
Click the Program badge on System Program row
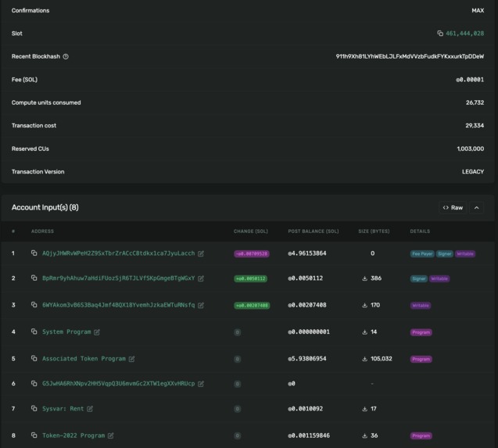pos(421,332)
